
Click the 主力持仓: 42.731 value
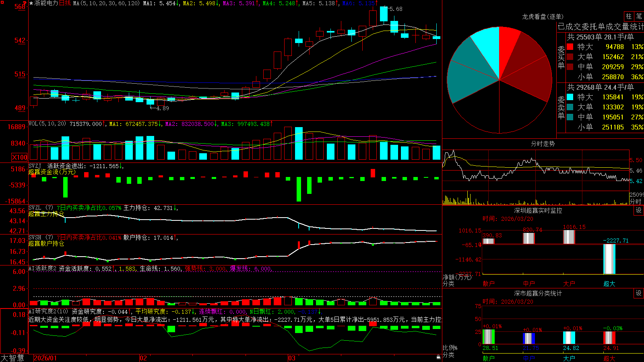point(148,208)
